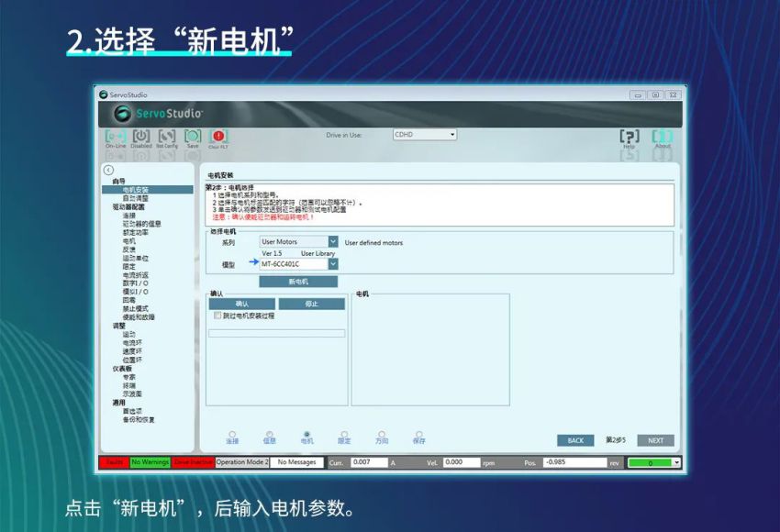This screenshot has height=532, width=780.
Task: Select the Not Config icon
Action: tap(166, 136)
